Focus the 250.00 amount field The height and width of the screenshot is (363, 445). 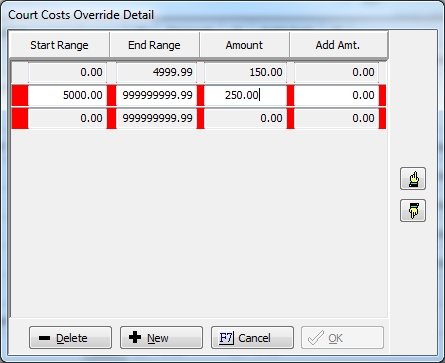(245, 95)
